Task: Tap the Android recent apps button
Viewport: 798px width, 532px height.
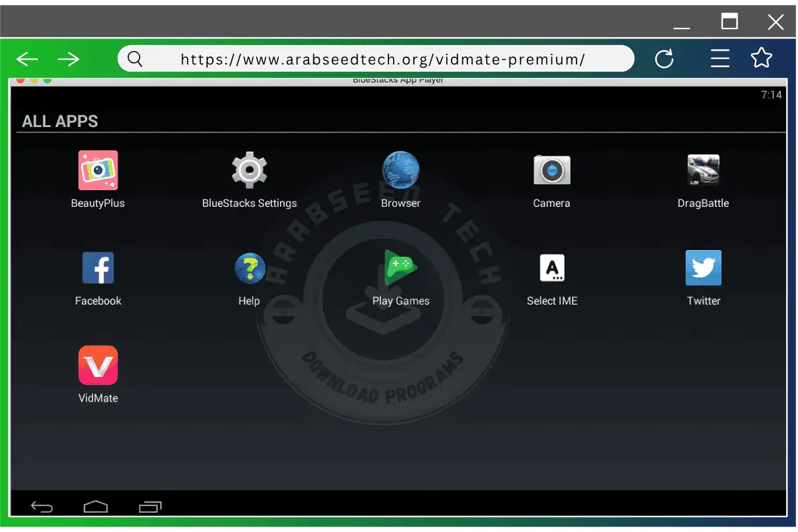Action: tap(150, 507)
